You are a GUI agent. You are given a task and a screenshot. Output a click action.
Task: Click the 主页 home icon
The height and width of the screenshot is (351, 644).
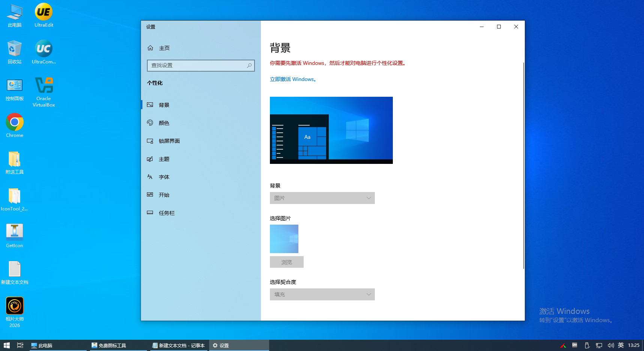click(150, 48)
